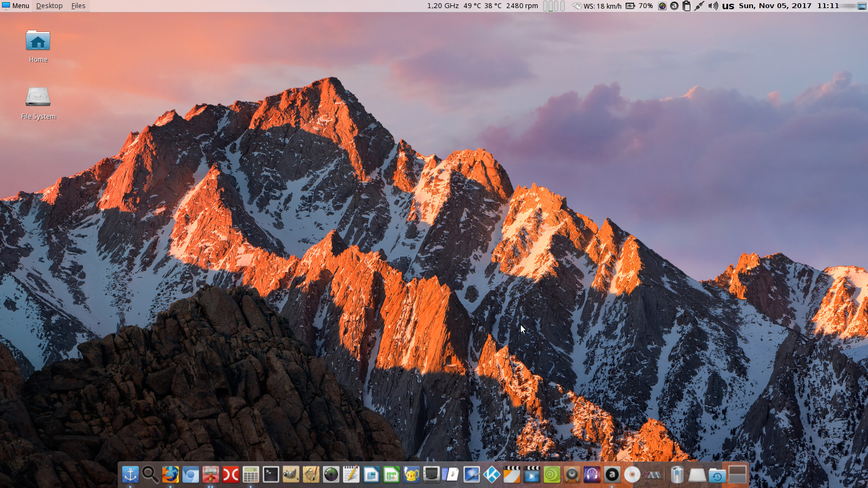Open the Desktop menu
Viewport: 868px width, 488px height.
pyautogui.click(x=49, y=5)
